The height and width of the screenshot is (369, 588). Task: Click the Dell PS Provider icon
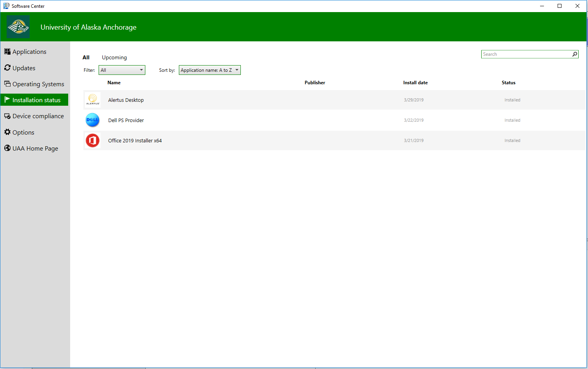tap(93, 120)
